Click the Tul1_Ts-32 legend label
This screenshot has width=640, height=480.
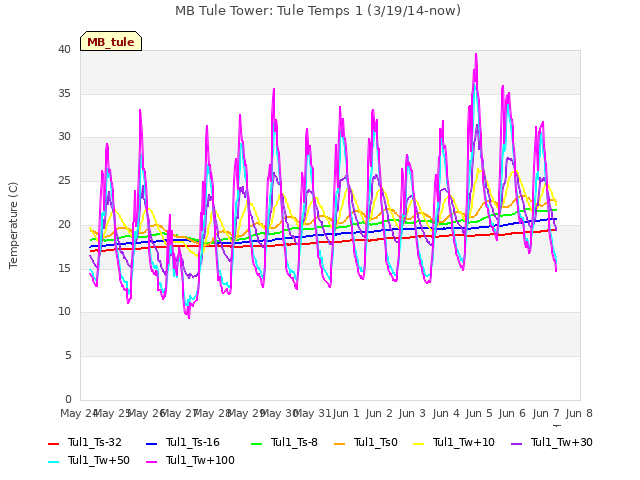point(95,442)
